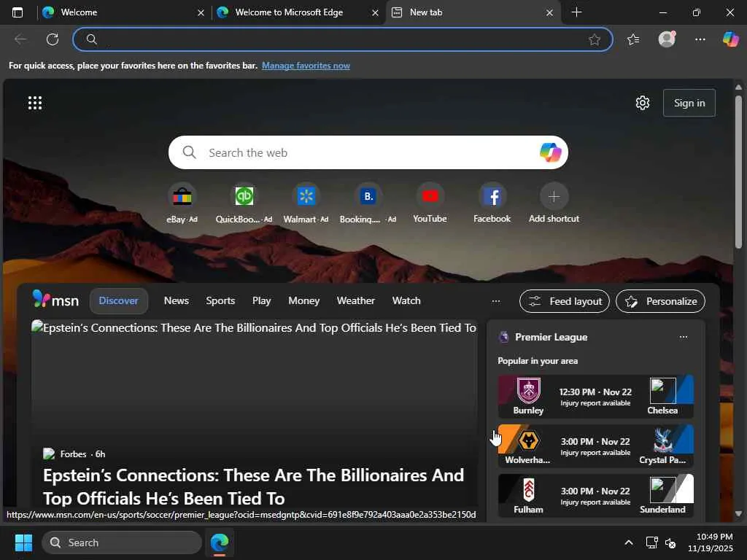747x560 pixels.
Task: Close the Welcome tab
Action: (x=201, y=13)
